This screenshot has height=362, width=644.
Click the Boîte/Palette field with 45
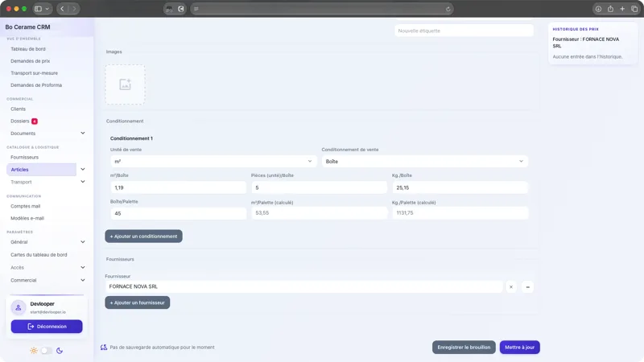tap(178, 213)
